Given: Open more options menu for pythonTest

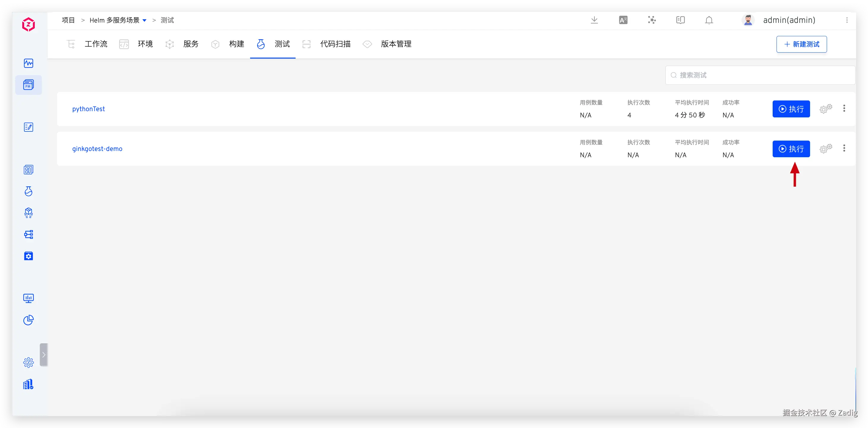Looking at the screenshot, I should coord(844,108).
